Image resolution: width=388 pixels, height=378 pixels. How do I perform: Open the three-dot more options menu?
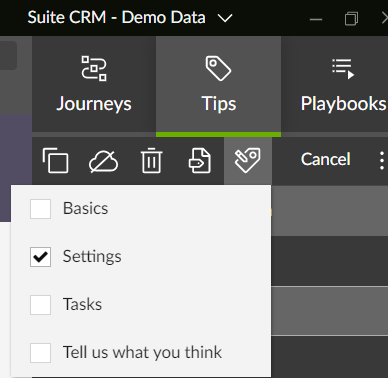click(x=382, y=161)
